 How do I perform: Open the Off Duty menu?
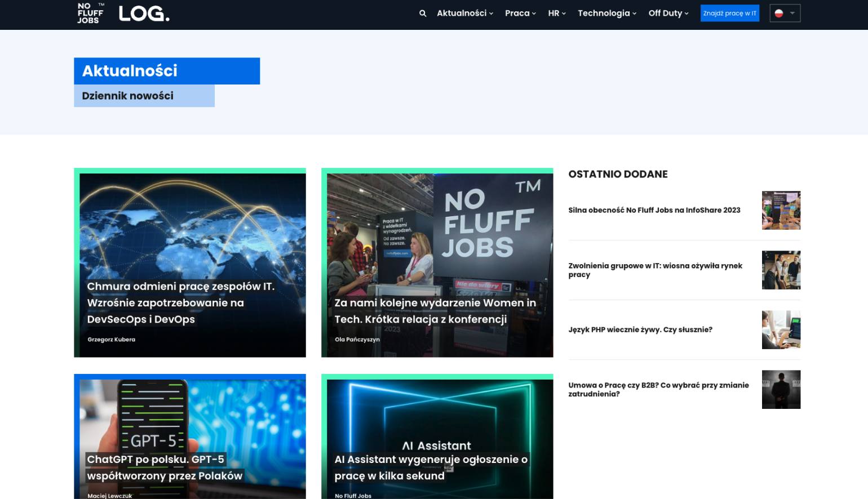668,13
